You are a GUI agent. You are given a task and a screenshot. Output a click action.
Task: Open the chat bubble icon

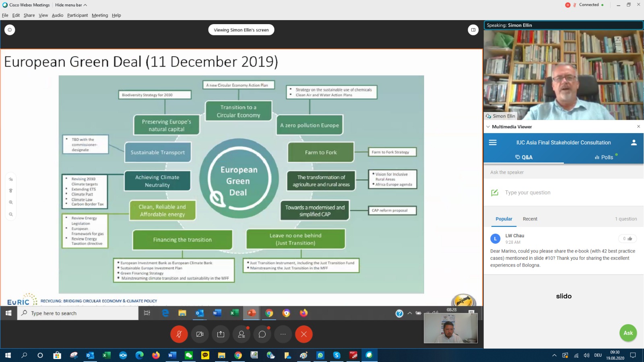(262, 334)
